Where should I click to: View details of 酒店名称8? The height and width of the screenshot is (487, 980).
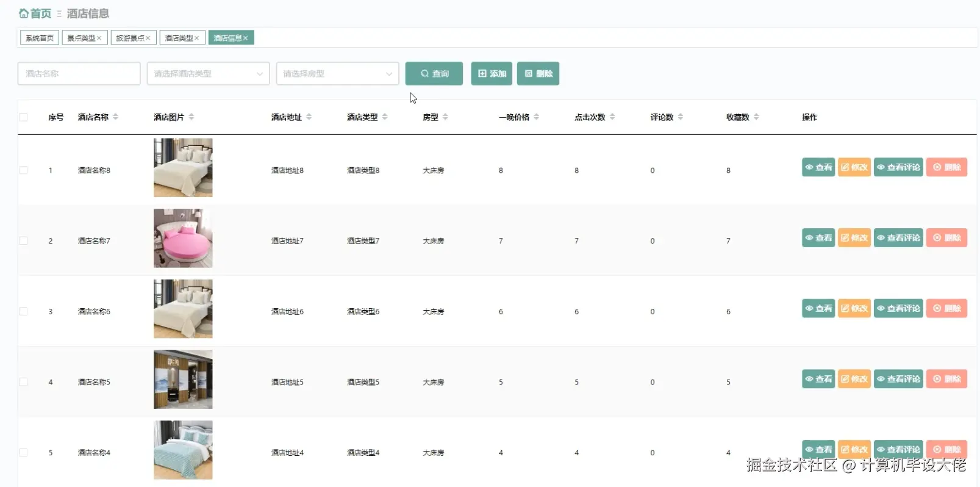(x=818, y=167)
